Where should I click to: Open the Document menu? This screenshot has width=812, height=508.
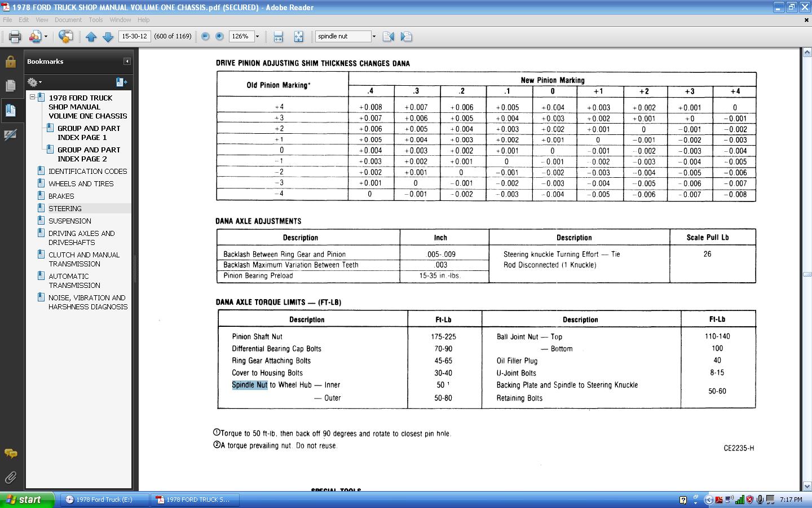[68, 20]
